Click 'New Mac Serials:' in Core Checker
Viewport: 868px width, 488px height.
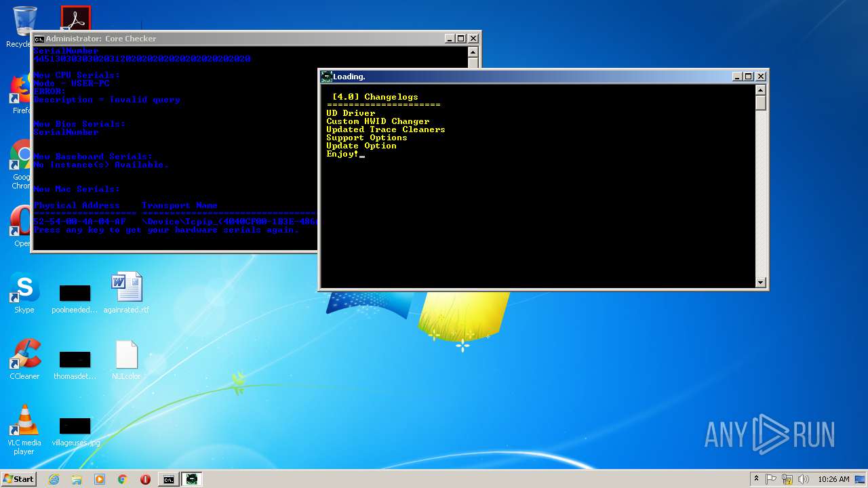click(77, 189)
